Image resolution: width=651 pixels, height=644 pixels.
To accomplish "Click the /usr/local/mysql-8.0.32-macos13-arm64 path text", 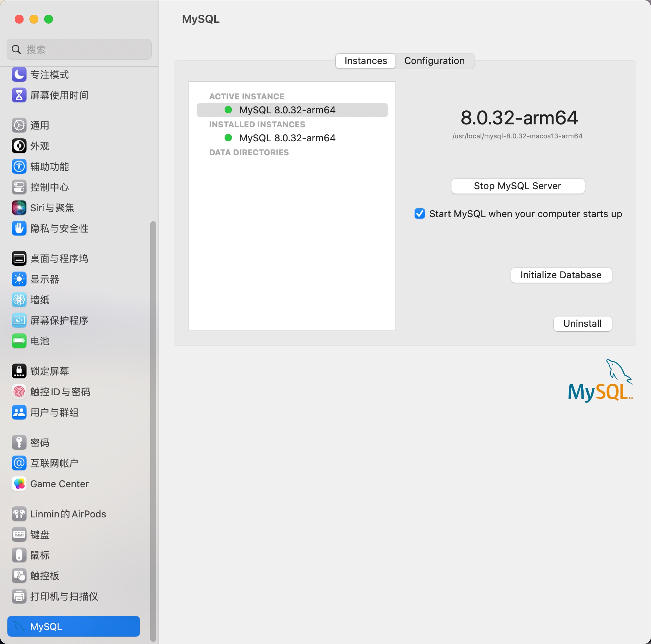I will point(517,136).
